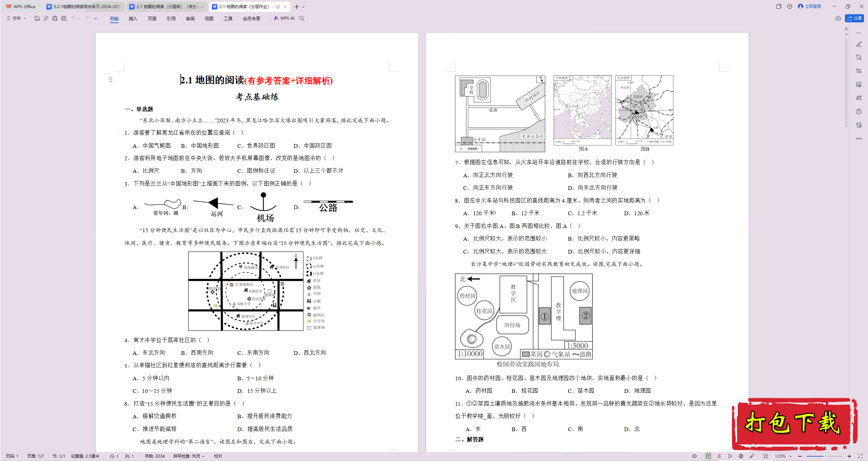The height and width of the screenshot is (461, 868).
Task: Select the 审阅 ribbon tab
Action: coord(190,19)
